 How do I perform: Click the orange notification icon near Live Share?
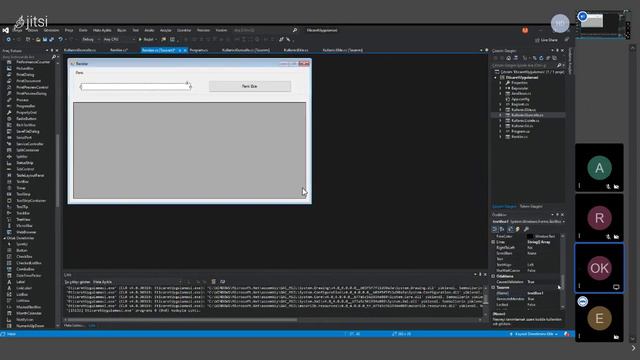[525, 30]
